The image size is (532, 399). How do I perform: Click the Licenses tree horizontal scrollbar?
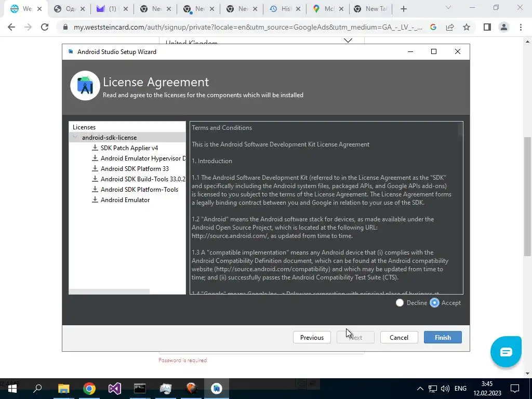(x=109, y=292)
